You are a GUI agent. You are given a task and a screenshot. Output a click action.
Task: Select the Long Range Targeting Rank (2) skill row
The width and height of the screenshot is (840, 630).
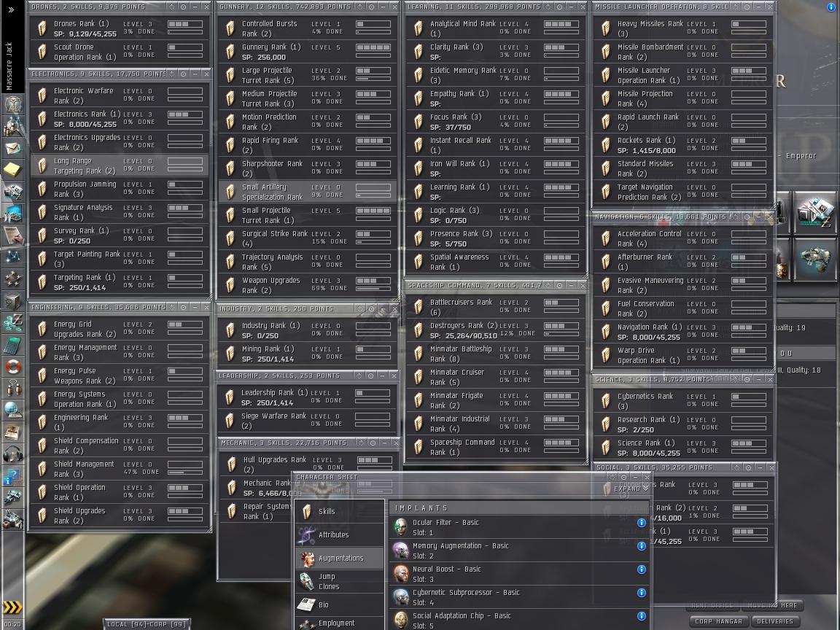[x=119, y=166]
